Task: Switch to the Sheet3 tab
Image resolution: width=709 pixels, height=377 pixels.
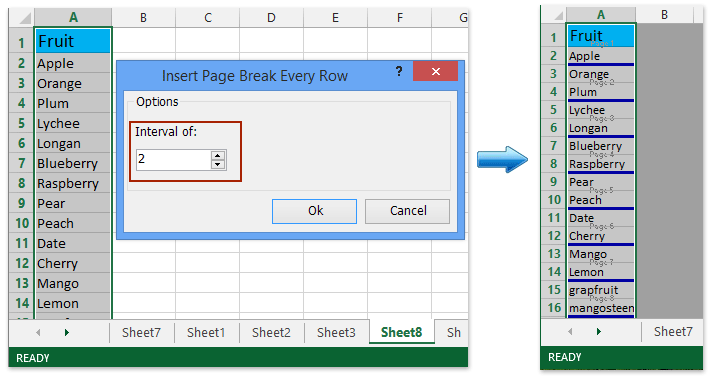Action: tap(336, 333)
